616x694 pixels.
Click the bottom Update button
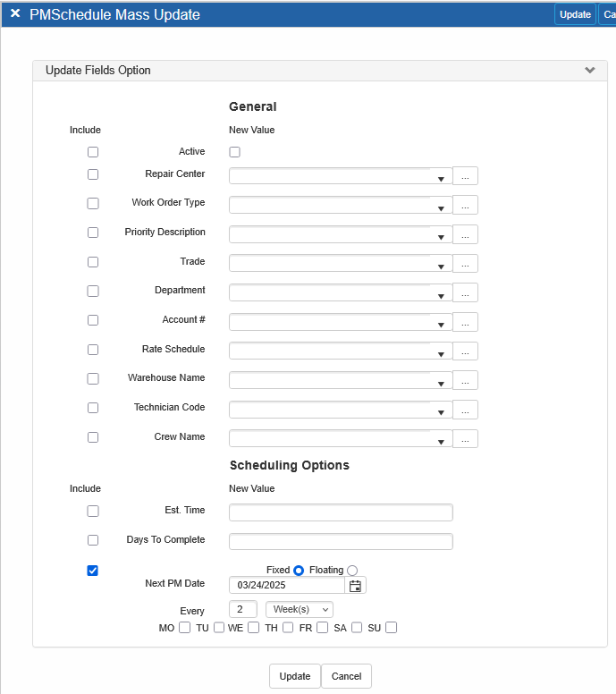(295, 676)
